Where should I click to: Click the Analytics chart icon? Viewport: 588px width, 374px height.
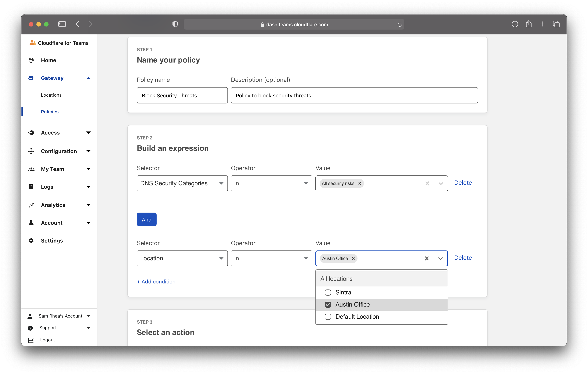(31, 205)
